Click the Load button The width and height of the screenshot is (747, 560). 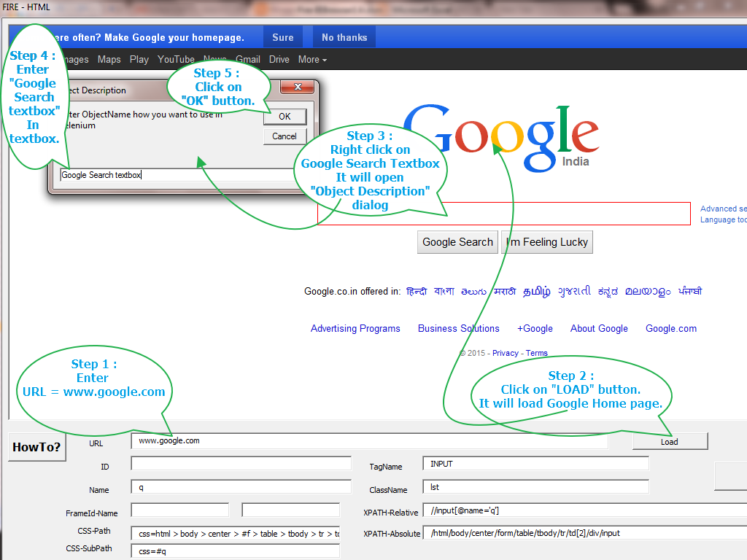coord(670,441)
